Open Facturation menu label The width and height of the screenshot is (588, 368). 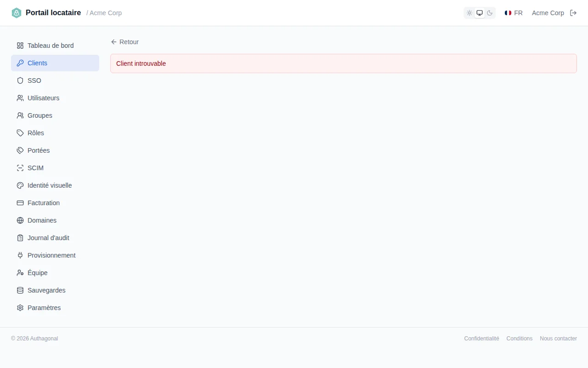tap(44, 203)
